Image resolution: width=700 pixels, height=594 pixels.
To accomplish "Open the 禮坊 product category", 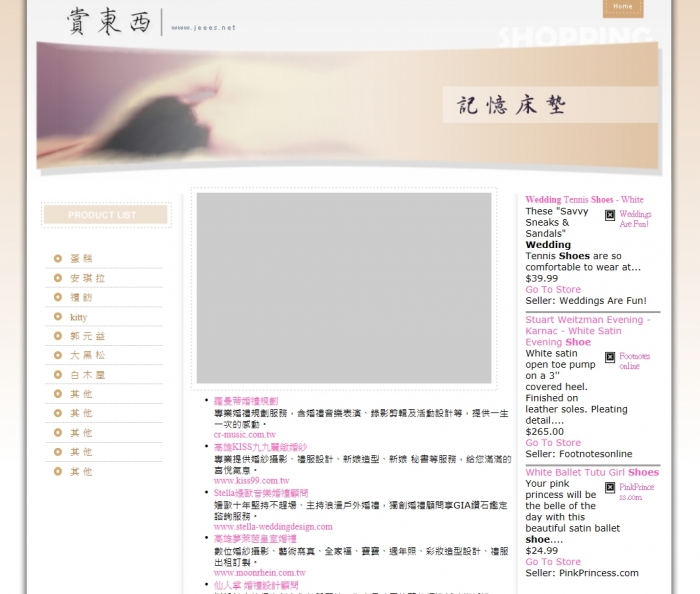I will pos(81,297).
